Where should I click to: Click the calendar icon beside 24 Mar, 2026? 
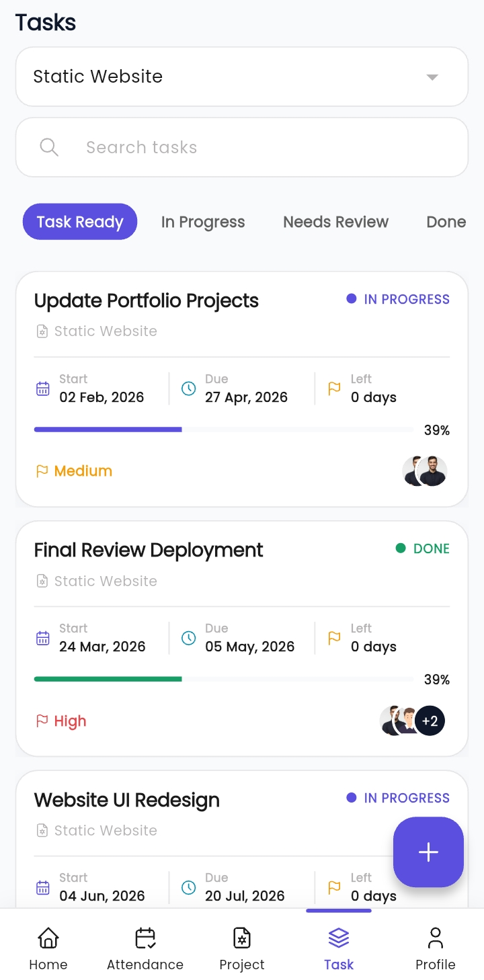coord(43,638)
